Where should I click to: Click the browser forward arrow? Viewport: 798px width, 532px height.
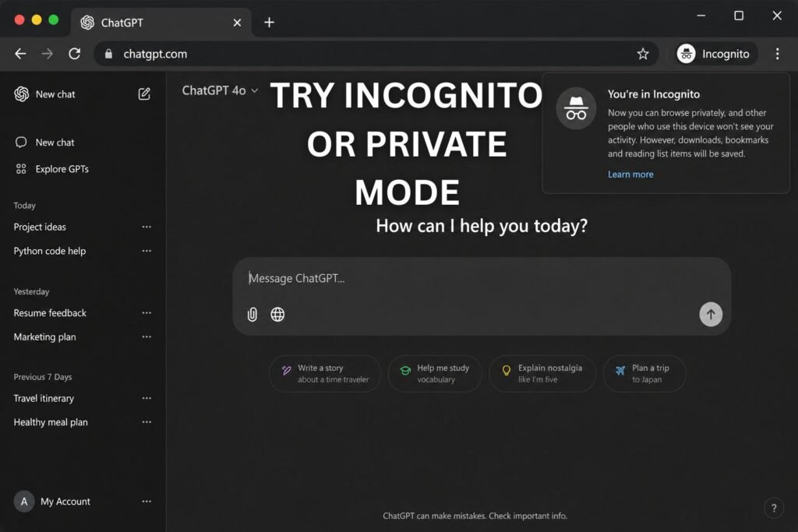(48, 54)
